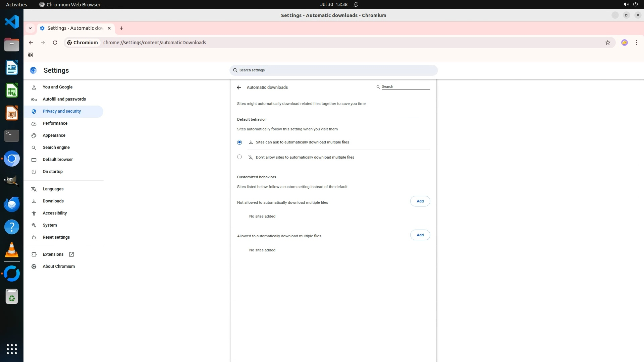
Task: Click the bookmark star icon in address bar
Action: (607, 43)
